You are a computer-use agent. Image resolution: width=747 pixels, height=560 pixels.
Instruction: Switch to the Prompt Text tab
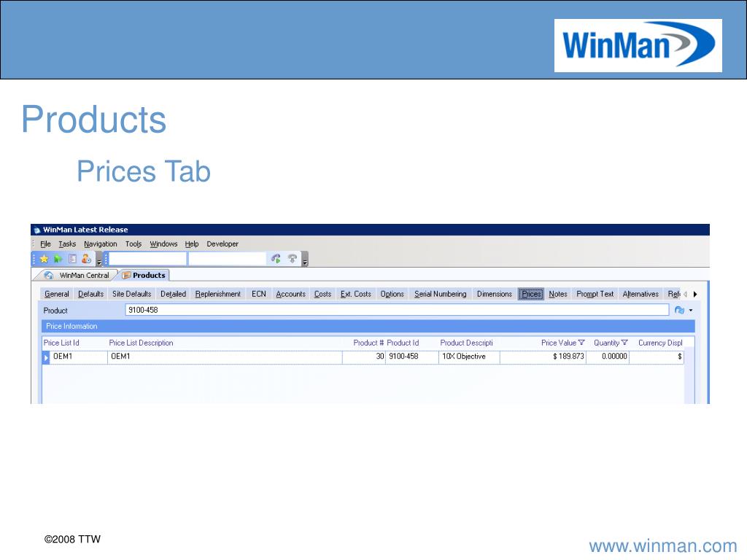pyautogui.click(x=595, y=295)
